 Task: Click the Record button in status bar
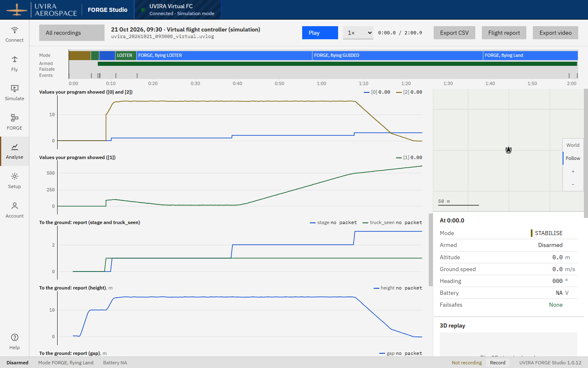(x=498, y=363)
